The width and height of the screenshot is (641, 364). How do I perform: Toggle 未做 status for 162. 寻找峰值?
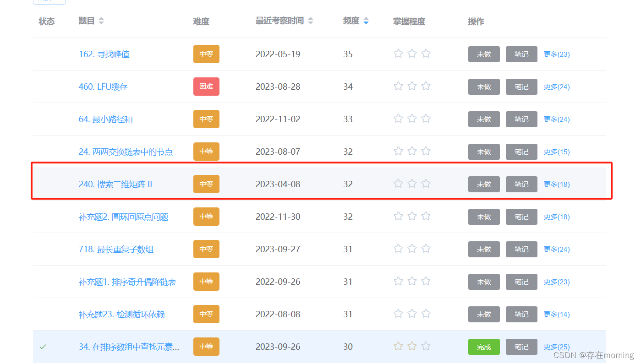click(x=484, y=54)
